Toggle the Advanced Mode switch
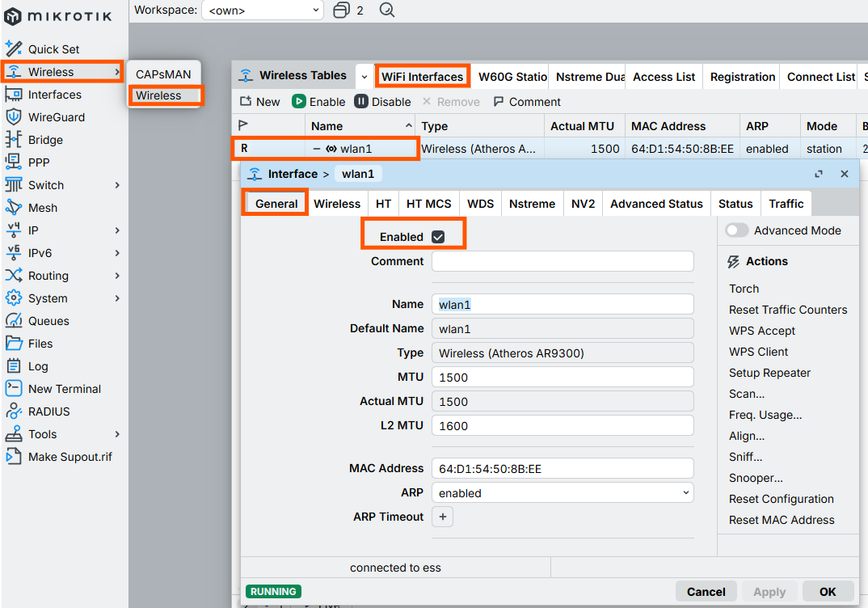Screen dimensions: 868x608 [737, 230]
